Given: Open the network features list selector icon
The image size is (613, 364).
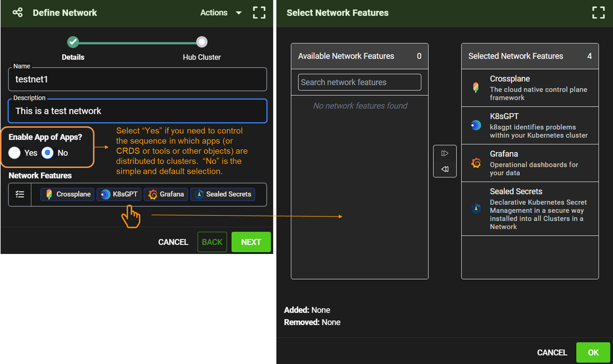Looking at the screenshot, I should pos(20,194).
